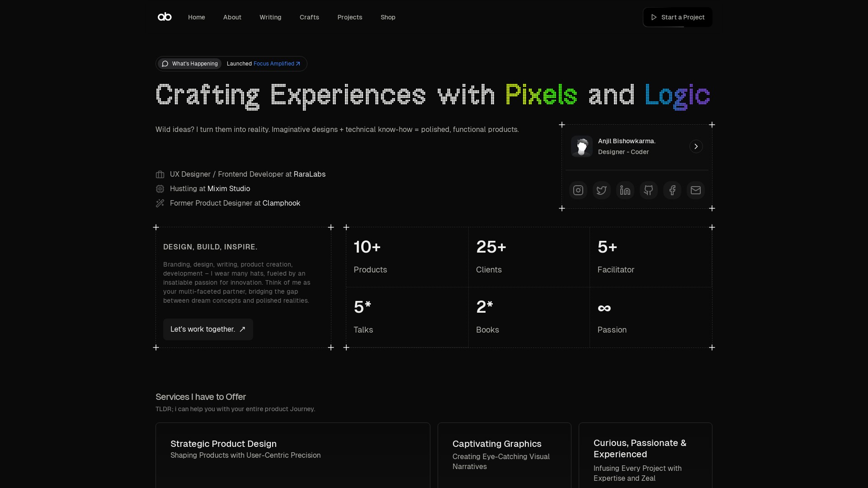Click the Twitter bird icon
Screen dimensions: 868x488
pyautogui.click(x=601, y=190)
